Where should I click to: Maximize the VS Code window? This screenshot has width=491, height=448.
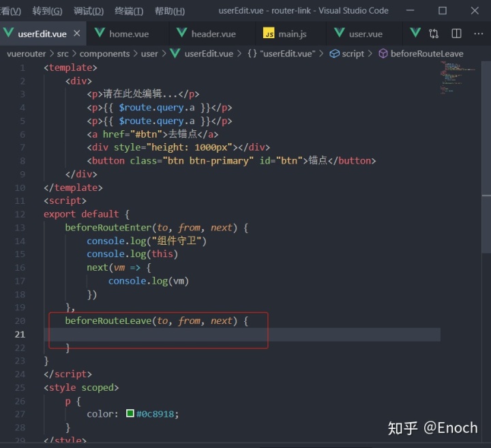[x=442, y=11]
